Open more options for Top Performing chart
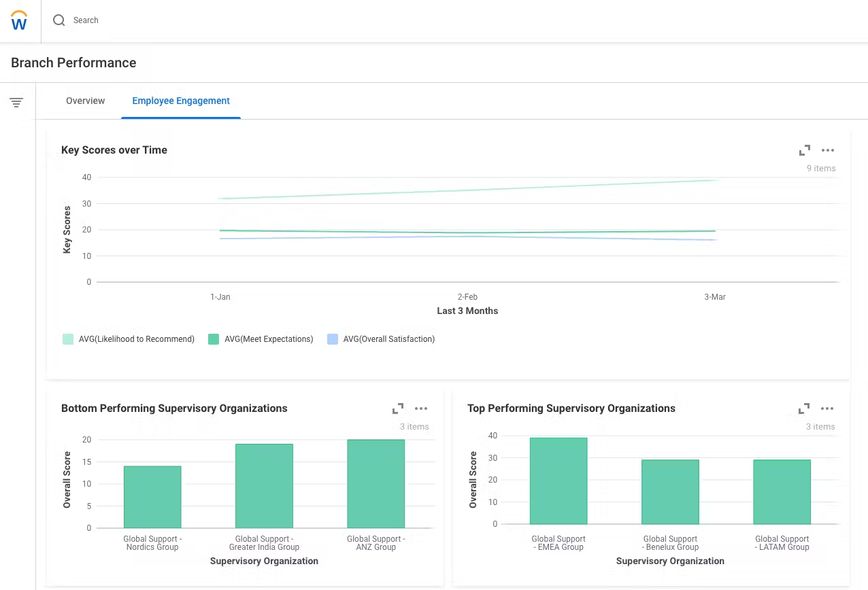 tap(827, 409)
